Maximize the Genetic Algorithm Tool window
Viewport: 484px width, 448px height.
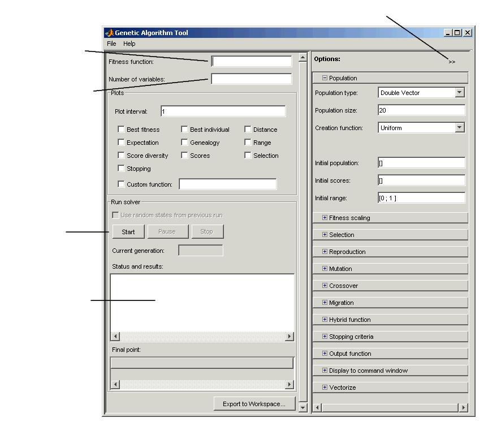click(x=457, y=33)
